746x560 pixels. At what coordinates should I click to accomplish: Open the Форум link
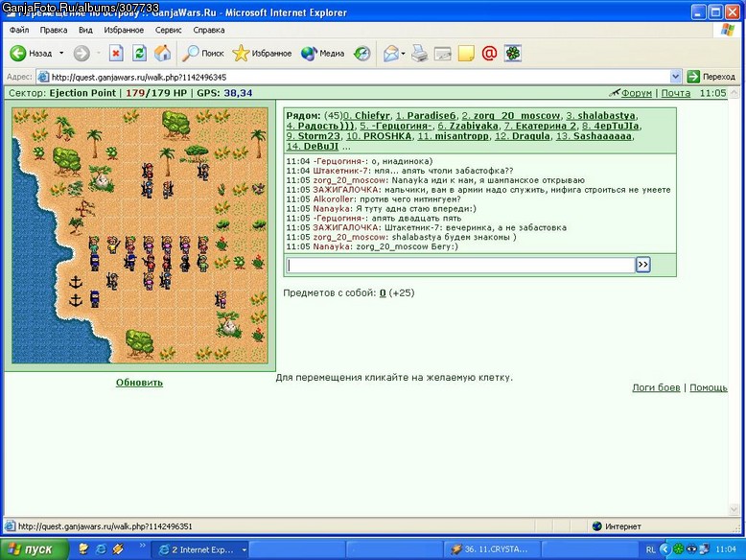point(636,93)
